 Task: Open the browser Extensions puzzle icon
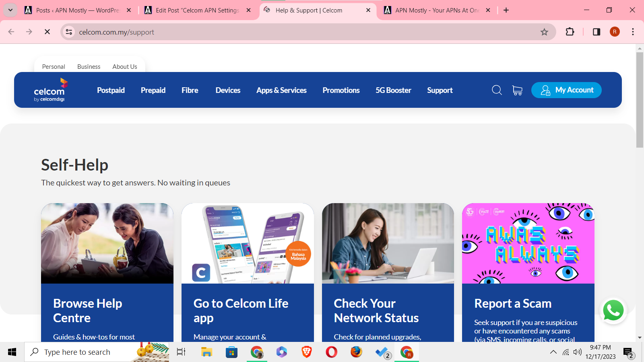(x=570, y=32)
